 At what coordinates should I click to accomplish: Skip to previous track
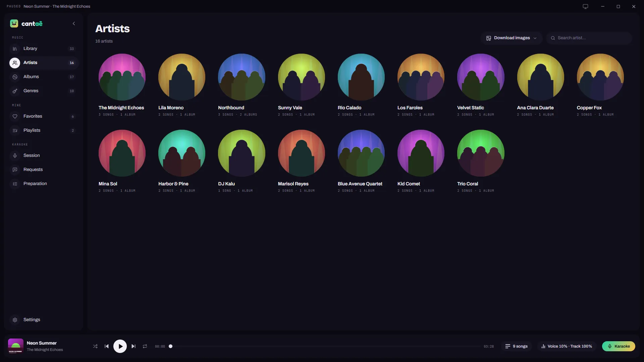pyautogui.click(x=107, y=346)
